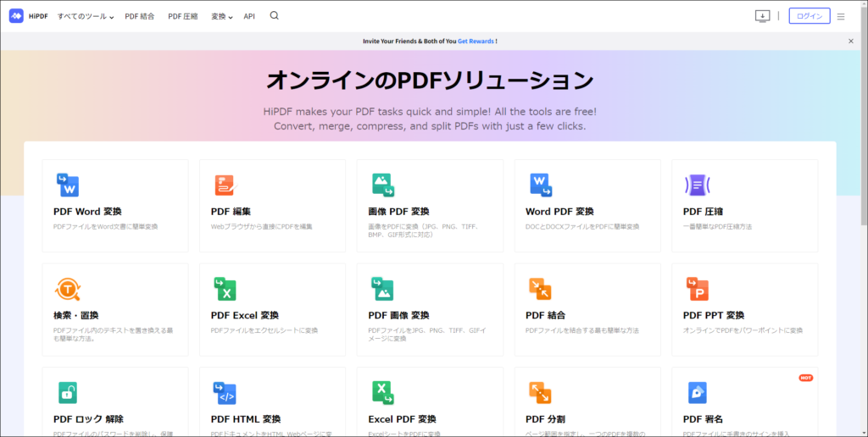The image size is (868, 437).
Task: Click the page vertical scrollbar thumb
Action: click(864, 116)
